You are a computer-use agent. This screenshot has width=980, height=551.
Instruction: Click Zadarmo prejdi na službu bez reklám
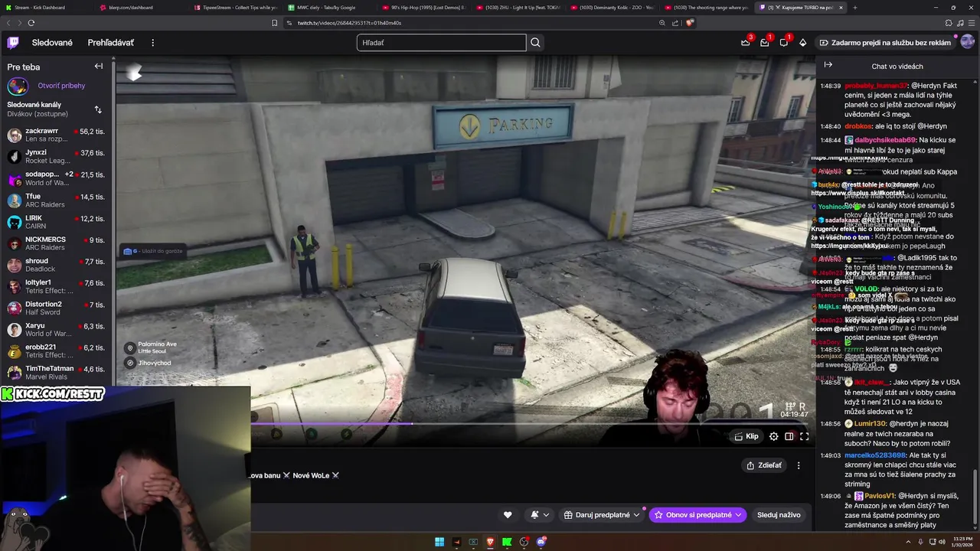884,43
